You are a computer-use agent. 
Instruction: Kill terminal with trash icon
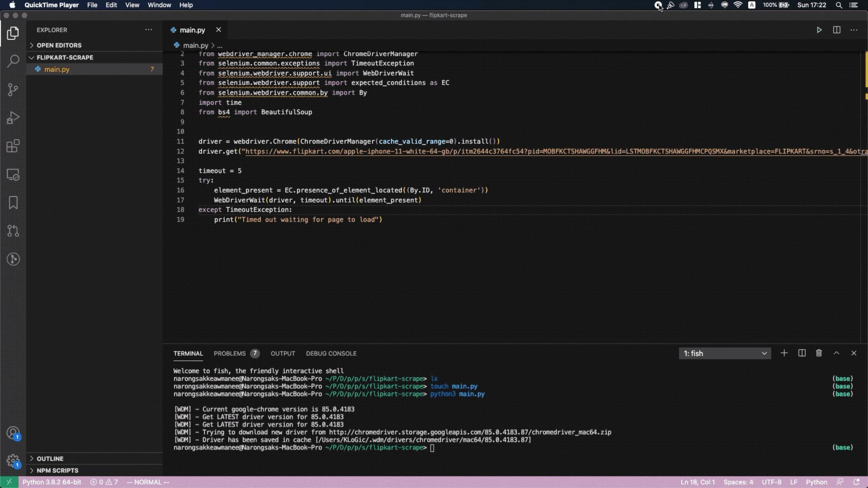[819, 353]
